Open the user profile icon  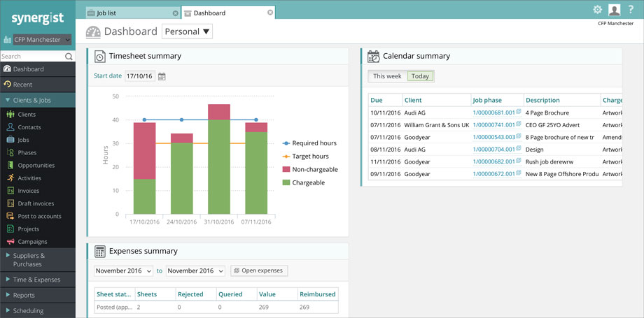point(614,10)
